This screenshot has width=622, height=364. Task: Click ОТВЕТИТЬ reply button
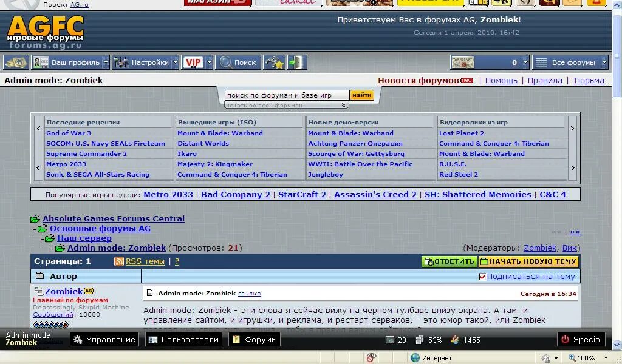point(449,261)
